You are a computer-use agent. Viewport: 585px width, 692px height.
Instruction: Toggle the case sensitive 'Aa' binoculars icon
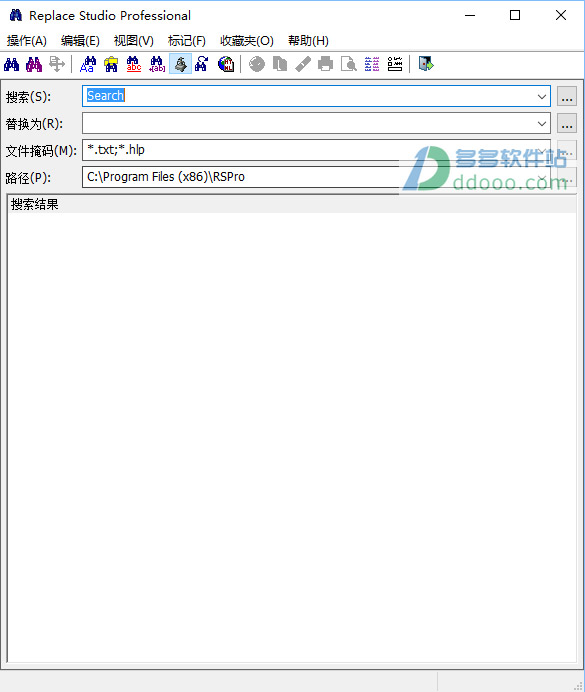(x=88, y=64)
